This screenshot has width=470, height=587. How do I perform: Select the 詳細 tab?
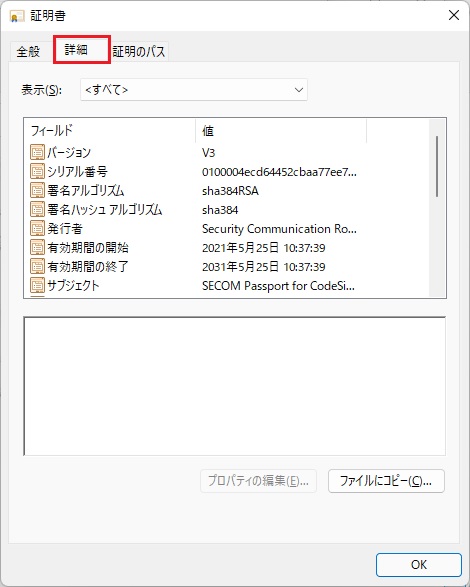click(82, 49)
